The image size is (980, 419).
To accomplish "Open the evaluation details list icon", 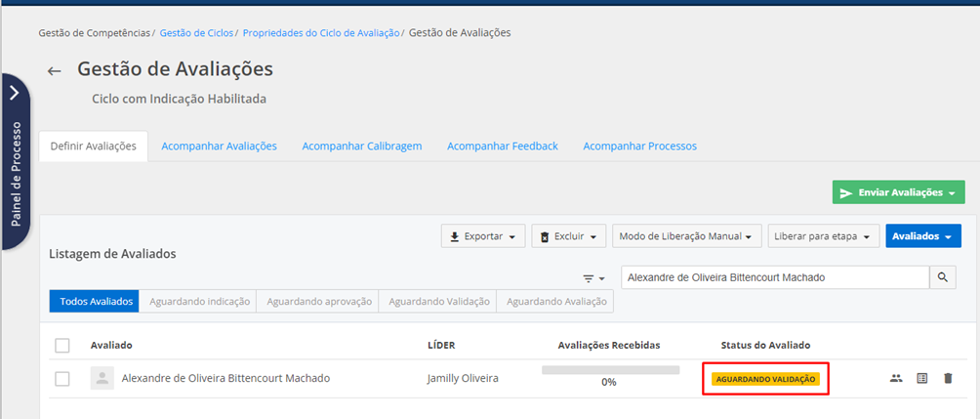I will [922, 378].
